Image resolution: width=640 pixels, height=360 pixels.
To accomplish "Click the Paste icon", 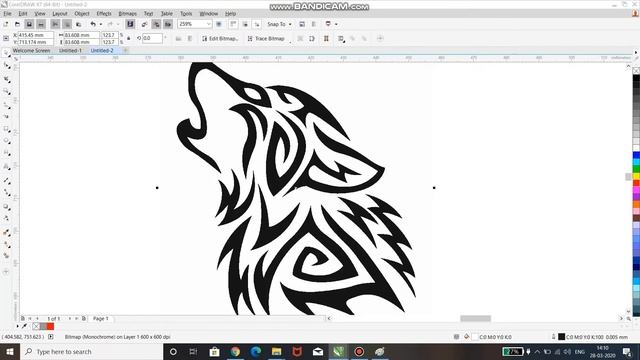I will pos(79,24).
